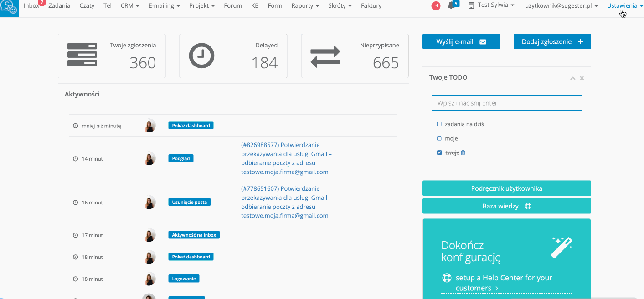
Task: Open the Raporty dropdown menu
Action: [x=305, y=6]
